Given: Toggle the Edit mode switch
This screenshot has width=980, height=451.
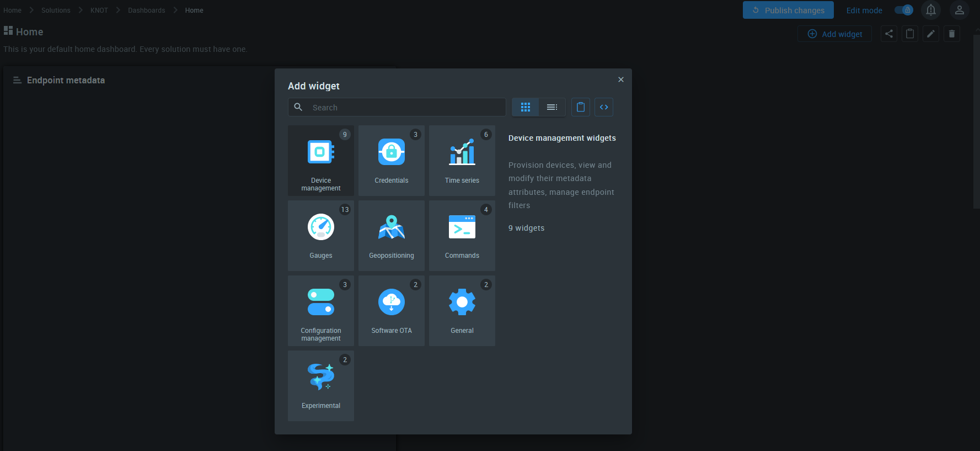Looking at the screenshot, I should pyautogui.click(x=903, y=10).
